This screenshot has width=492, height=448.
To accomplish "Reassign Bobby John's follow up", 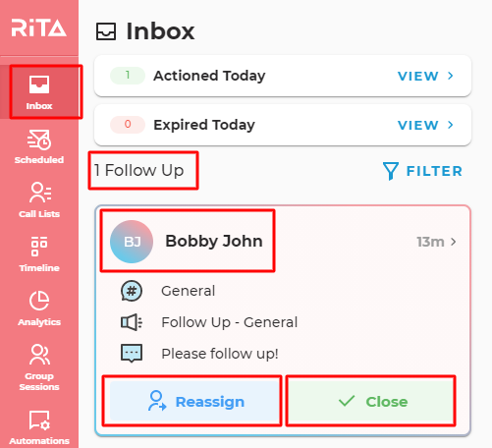I will [191, 401].
